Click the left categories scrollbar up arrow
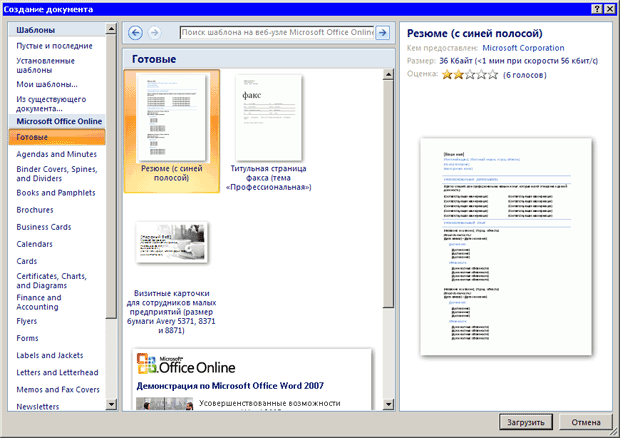The image size is (620, 438). pos(112,28)
